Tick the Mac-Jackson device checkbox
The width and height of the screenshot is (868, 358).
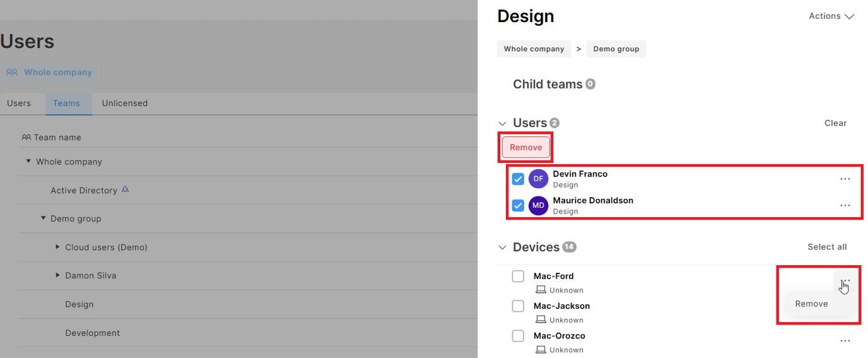[518, 306]
